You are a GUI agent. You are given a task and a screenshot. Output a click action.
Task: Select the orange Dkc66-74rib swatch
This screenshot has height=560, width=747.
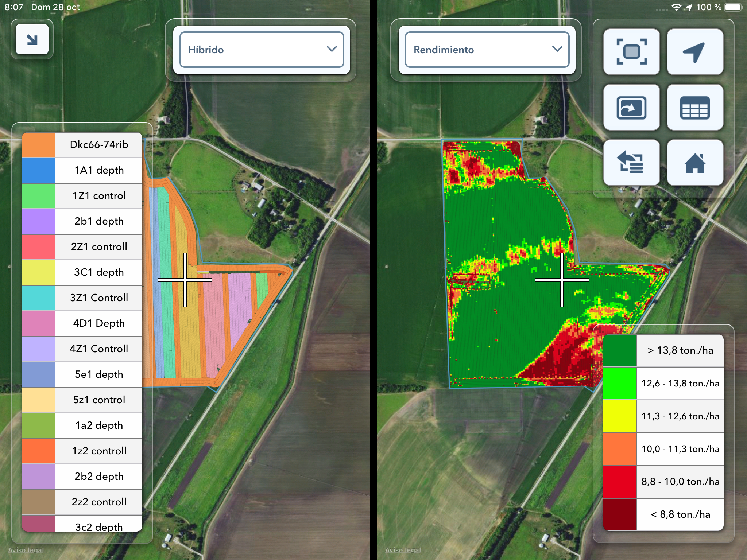click(x=38, y=145)
